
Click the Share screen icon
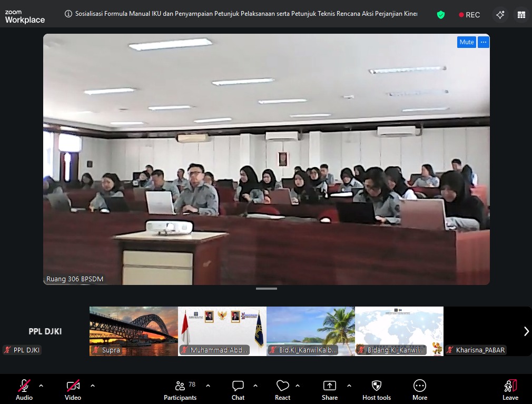pyautogui.click(x=330, y=390)
